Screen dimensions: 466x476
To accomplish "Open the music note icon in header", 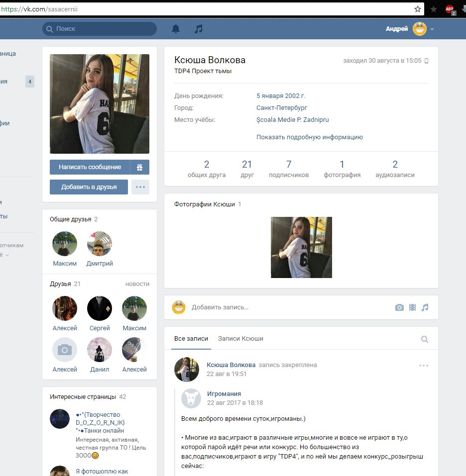I will (x=199, y=29).
